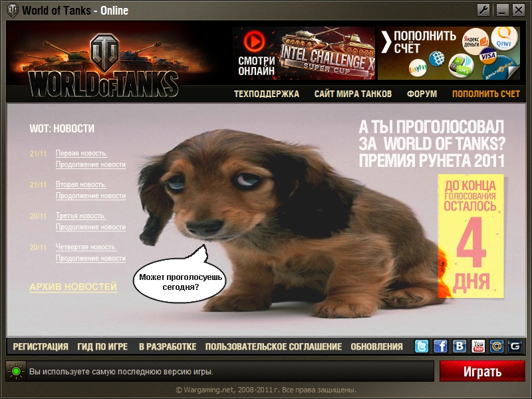Open В РАЗРАБОТКЕ in bottom menu
The image size is (532, 399).
click(168, 346)
